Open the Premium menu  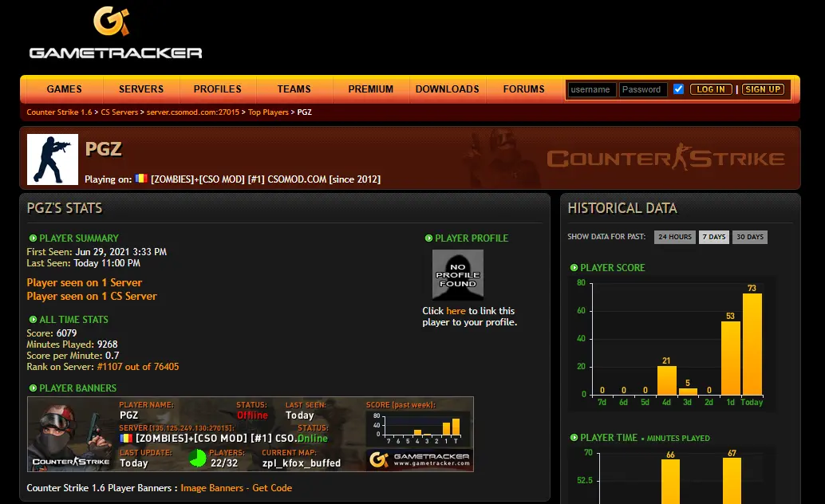(x=371, y=89)
